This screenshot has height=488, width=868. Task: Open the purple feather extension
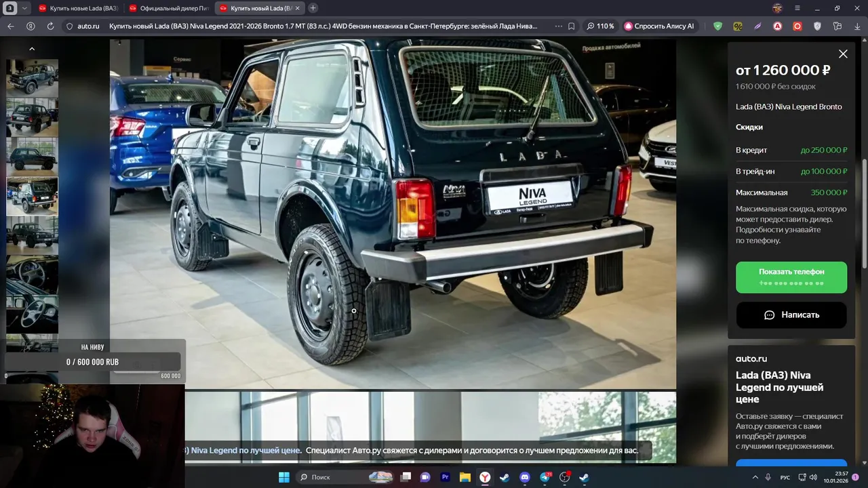(x=757, y=26)
